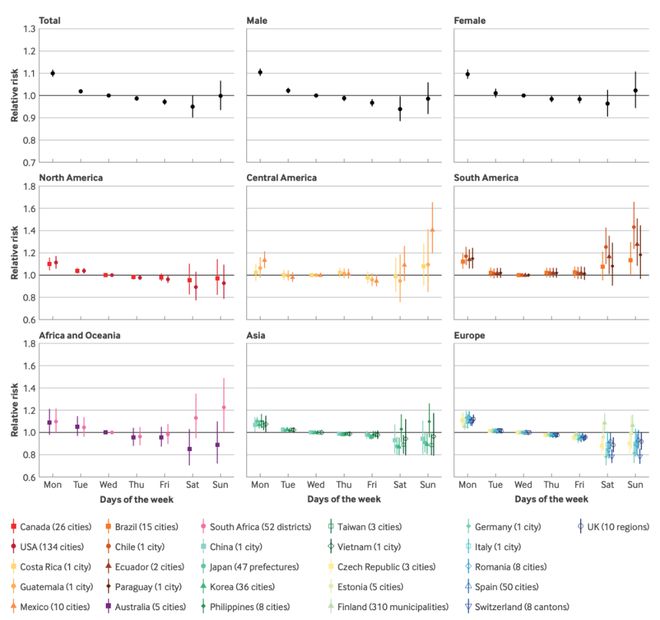Click the Brazil orange square legend marker
660x620 pixels.
[x=109, y=527]
